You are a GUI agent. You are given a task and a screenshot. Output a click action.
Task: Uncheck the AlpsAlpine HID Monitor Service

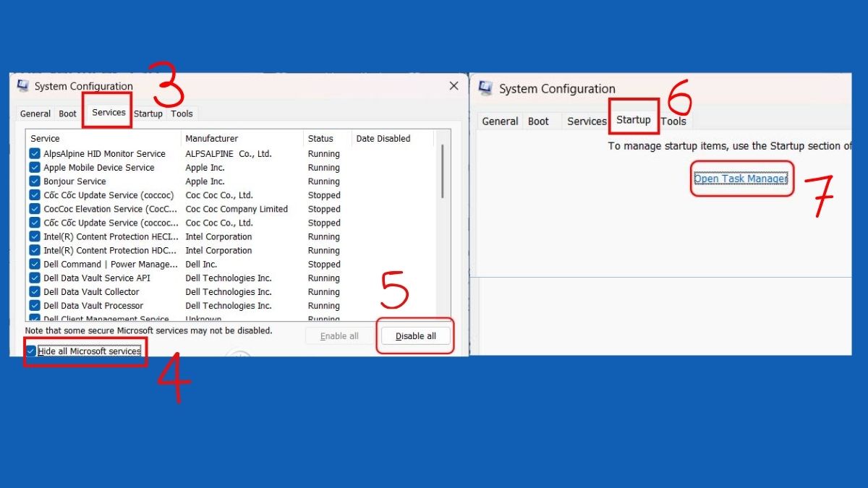coord(34,153)
